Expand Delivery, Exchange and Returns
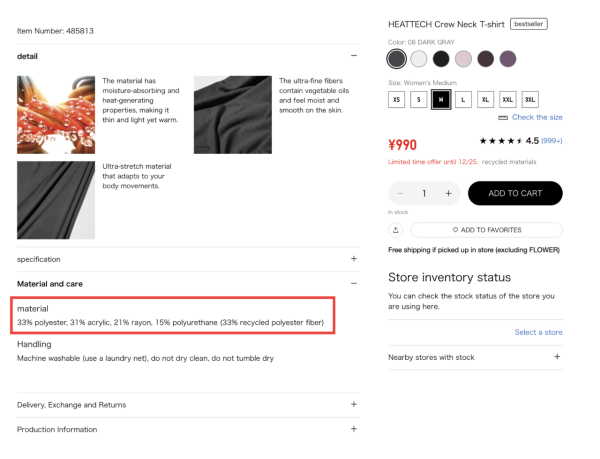Screen dimensions: 600x459 coord(354,404)
